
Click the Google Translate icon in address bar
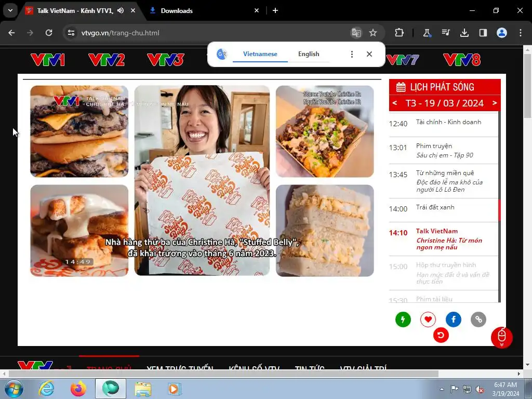(x=356, y=33)
